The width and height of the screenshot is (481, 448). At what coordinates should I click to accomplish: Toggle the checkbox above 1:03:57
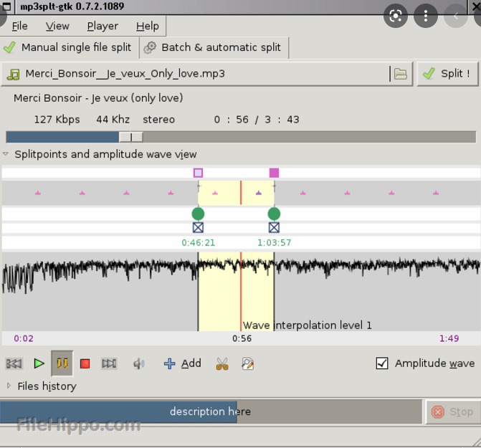pyautogui.click(x=274, y=227)
